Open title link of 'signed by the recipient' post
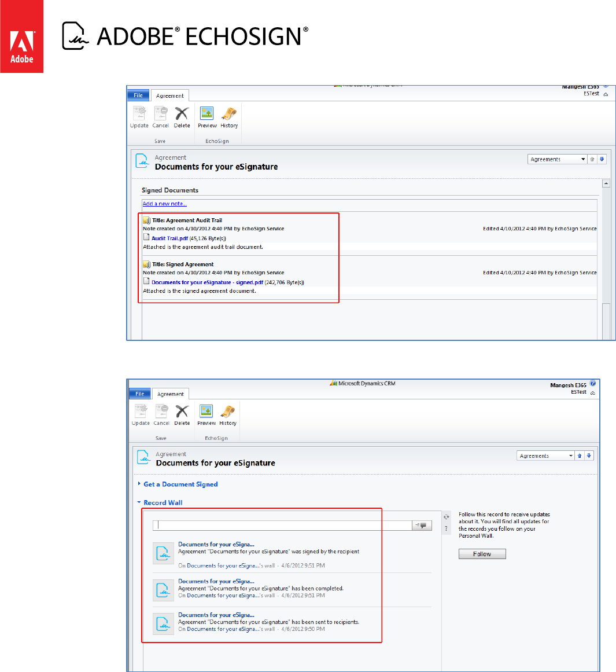Image resolution: width=616 pixels, height=672 pixels. [x=216, y=544]
